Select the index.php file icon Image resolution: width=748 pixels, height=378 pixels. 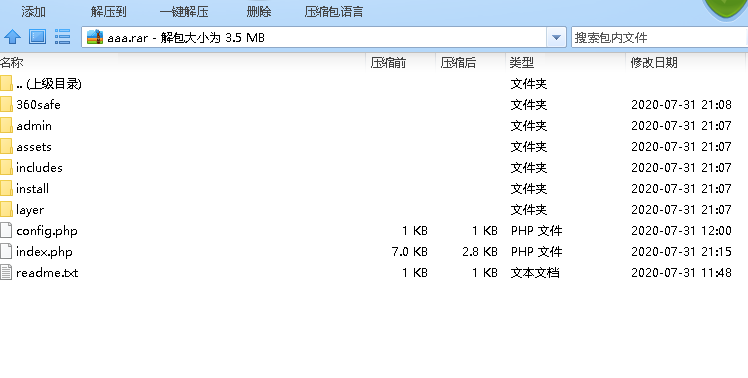[x=6, y=252]
